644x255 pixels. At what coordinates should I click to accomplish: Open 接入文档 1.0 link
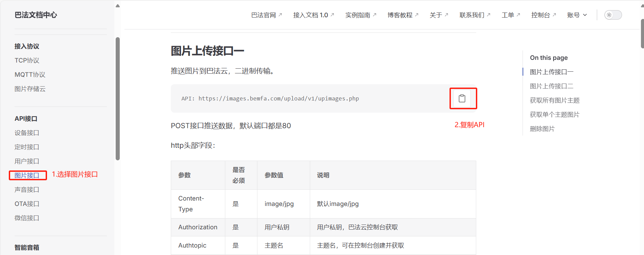[314, 15]
